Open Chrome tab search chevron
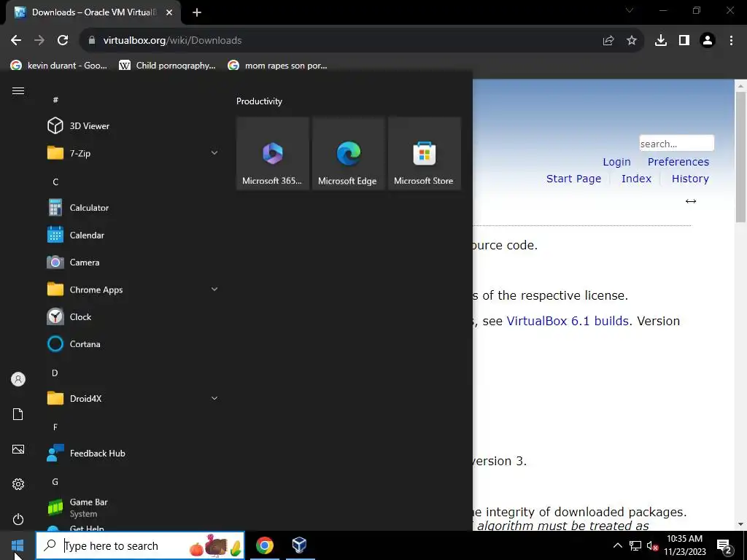747x560 pixels. [x=630, y=10]
